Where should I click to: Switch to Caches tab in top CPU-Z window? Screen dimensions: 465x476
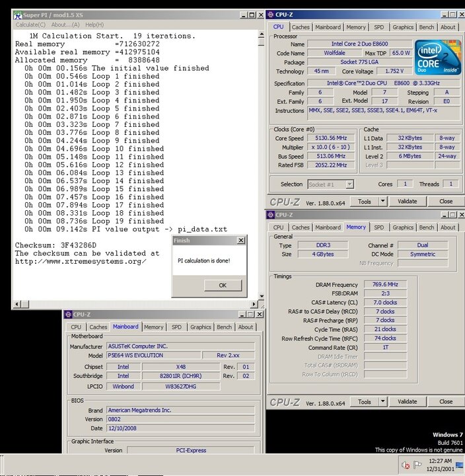[301, 27]
